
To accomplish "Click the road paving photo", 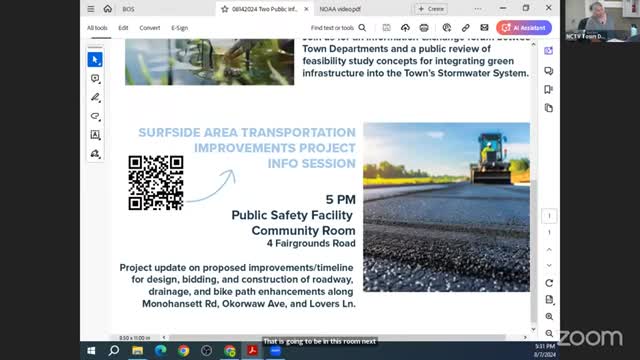I will coord(447,207).
